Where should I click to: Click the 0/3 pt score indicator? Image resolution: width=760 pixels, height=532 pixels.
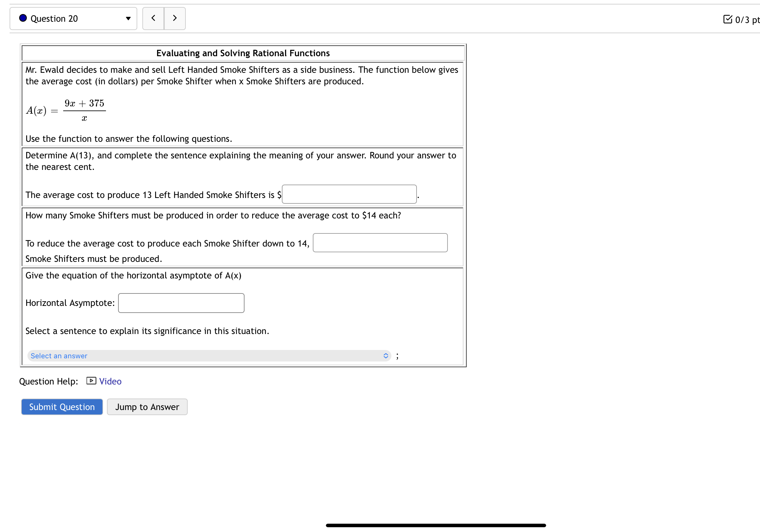746,20
